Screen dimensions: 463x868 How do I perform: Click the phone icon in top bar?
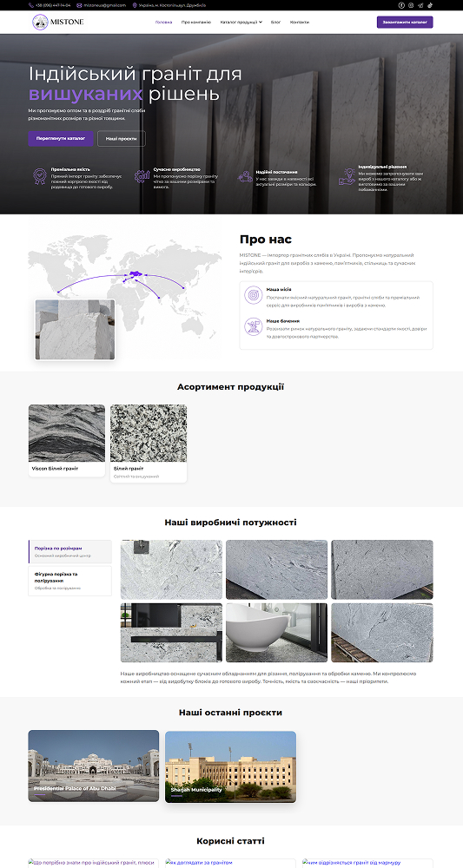click(x=31, y=5)
